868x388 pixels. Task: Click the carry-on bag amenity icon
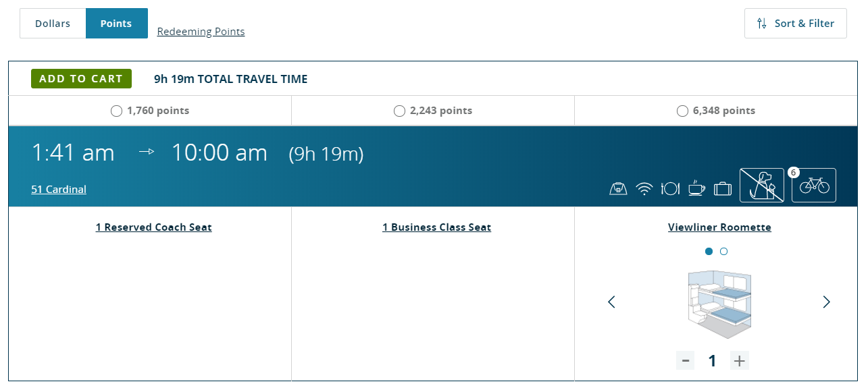tap(618, 189)
